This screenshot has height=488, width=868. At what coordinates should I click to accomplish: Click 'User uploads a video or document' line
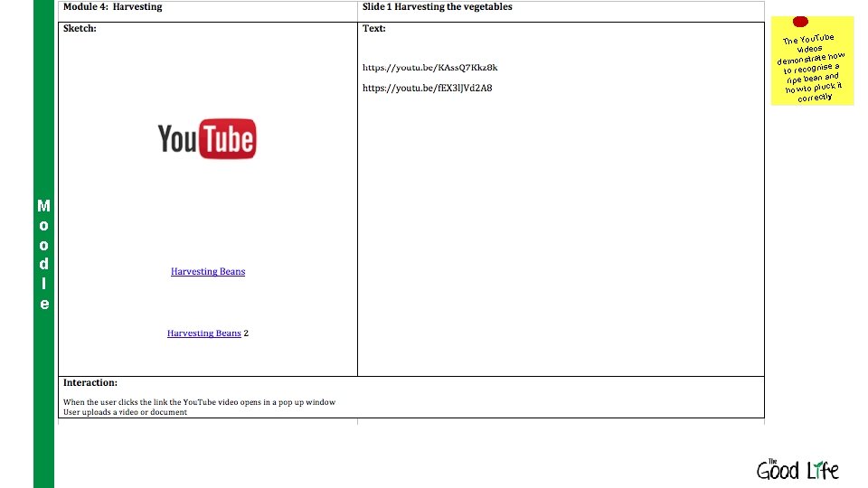(x=125, y=412)
